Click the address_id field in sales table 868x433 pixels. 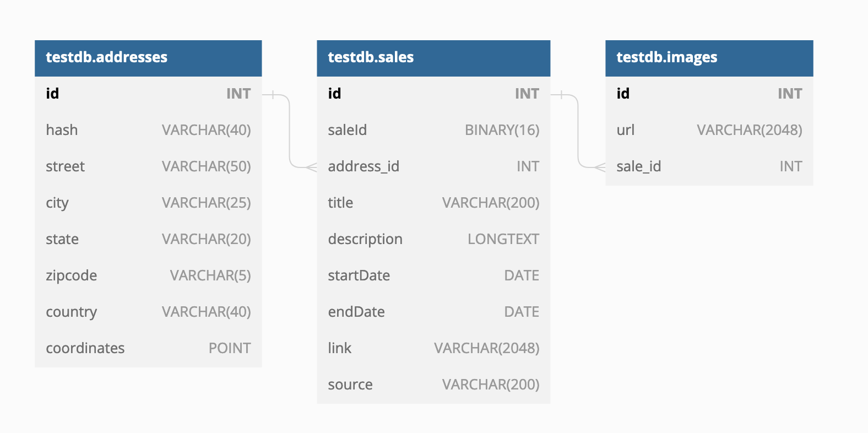pos(433,167)
